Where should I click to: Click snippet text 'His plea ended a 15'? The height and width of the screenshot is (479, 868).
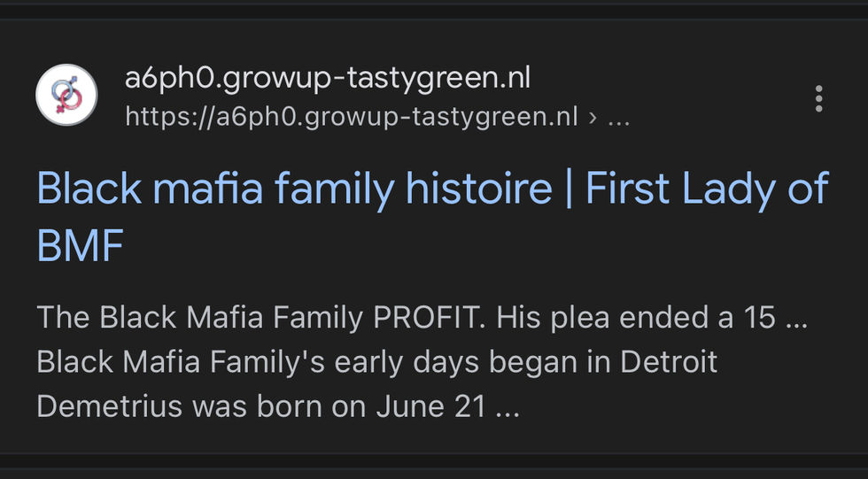tap(636, 318)
